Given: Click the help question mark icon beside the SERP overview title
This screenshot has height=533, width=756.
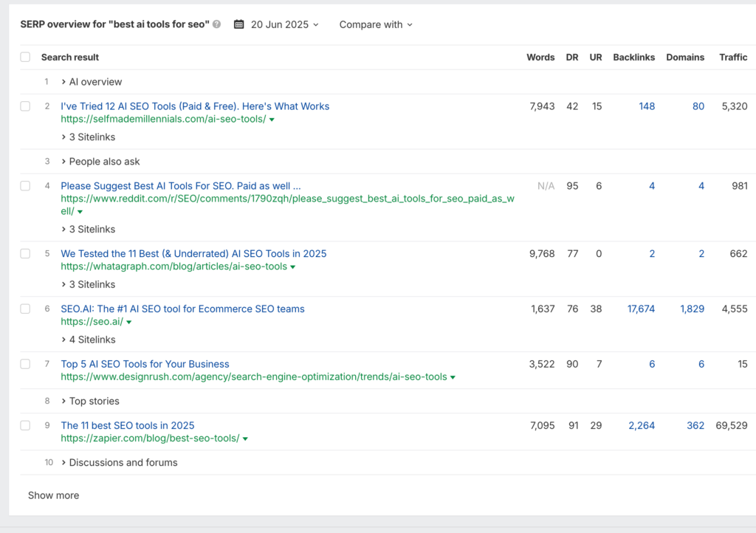Looking at the screenshot, I should 217,24.
